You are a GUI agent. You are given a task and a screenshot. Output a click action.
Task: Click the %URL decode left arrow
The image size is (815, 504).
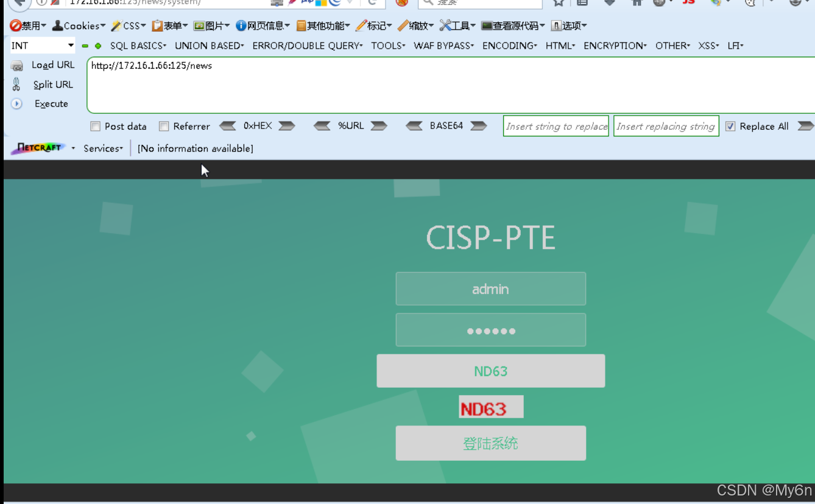pyautogui.click(x=322, y=126)
